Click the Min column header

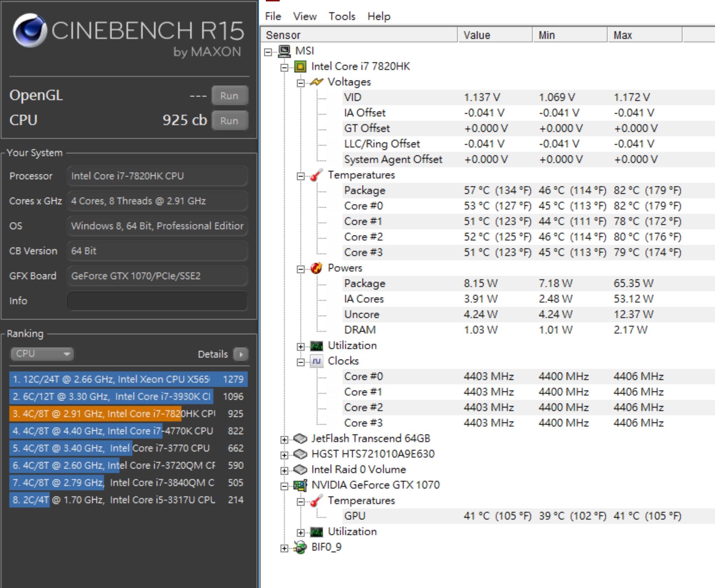[x=570, y=35]
